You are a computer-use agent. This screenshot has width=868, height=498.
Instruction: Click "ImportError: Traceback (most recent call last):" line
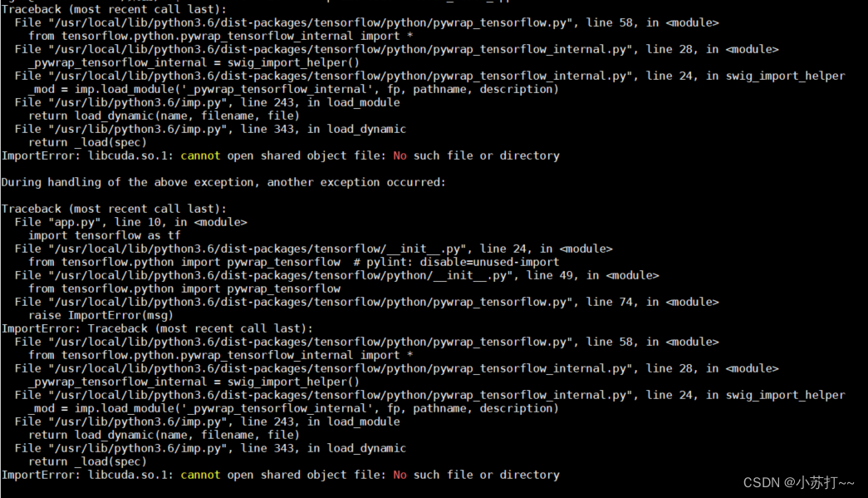click(x=157, y=328)
